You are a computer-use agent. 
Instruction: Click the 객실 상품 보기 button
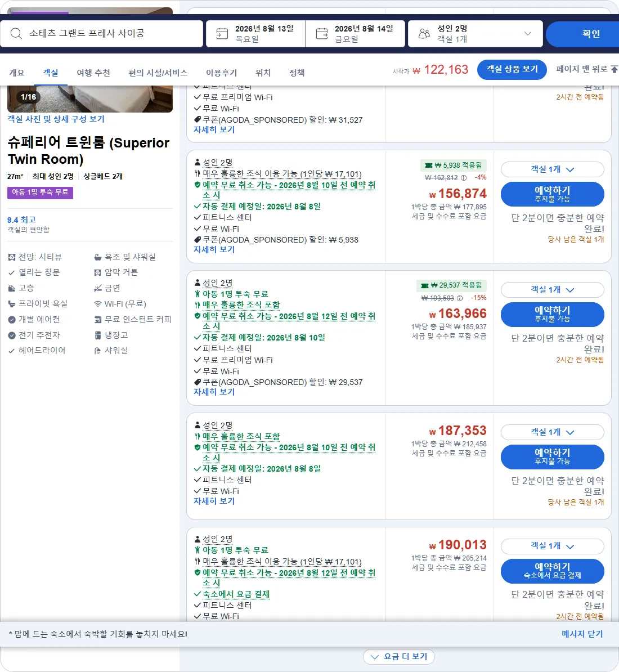tap(512, 69)
